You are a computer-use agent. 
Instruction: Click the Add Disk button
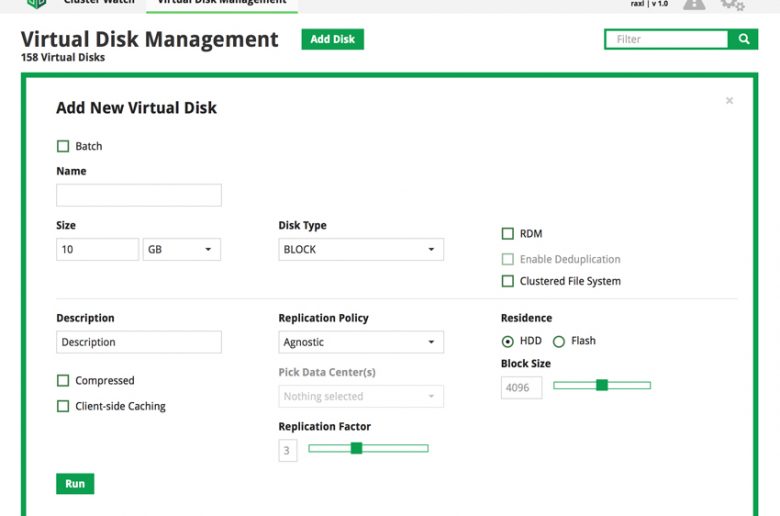[332, 39]
